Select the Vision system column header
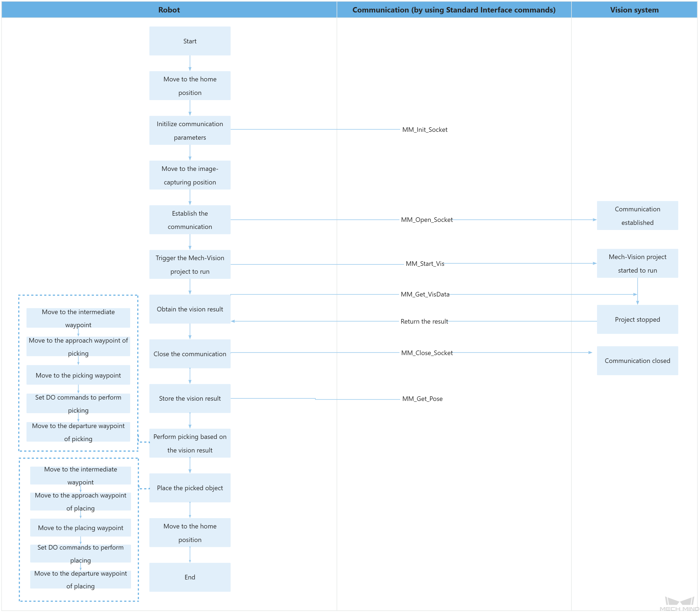Viewport: 700px width, 612px height. pyautogui.click(x=634, y=9)
